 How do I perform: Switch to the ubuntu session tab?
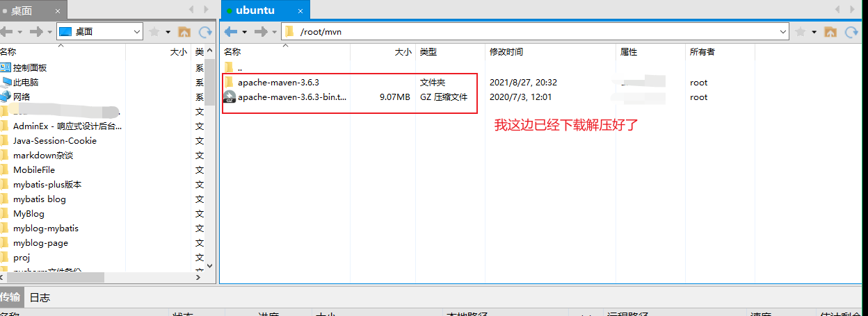(265, 10)
